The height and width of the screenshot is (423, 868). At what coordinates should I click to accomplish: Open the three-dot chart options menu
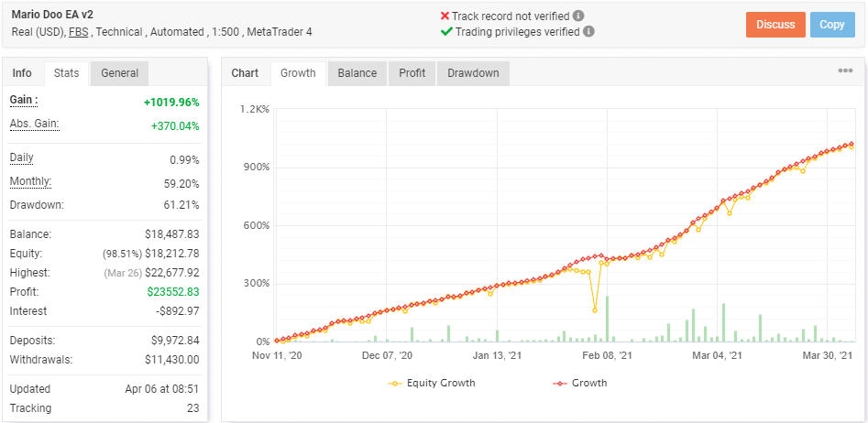pyautogui.click(x=845, y=71)
